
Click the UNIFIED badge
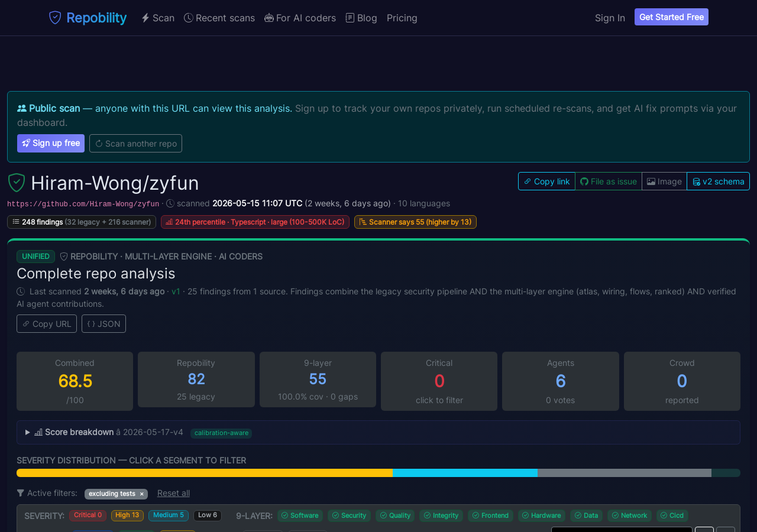(35, 257)
